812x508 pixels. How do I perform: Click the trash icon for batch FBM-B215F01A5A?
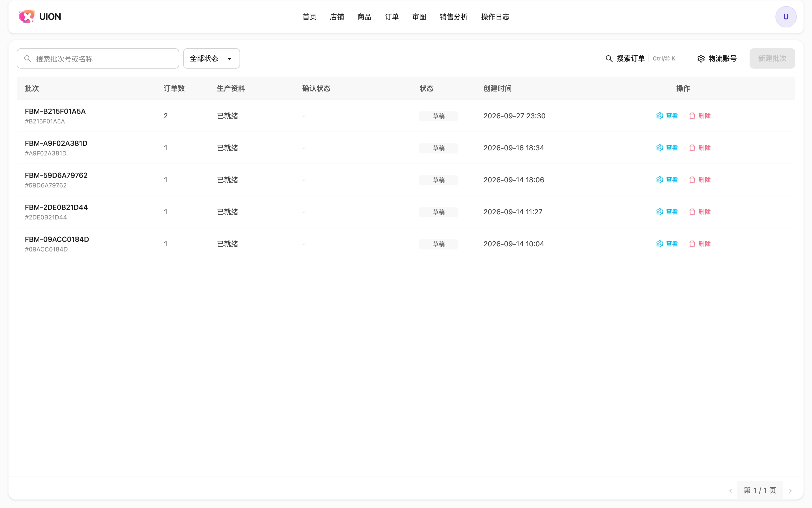[692, 116]
